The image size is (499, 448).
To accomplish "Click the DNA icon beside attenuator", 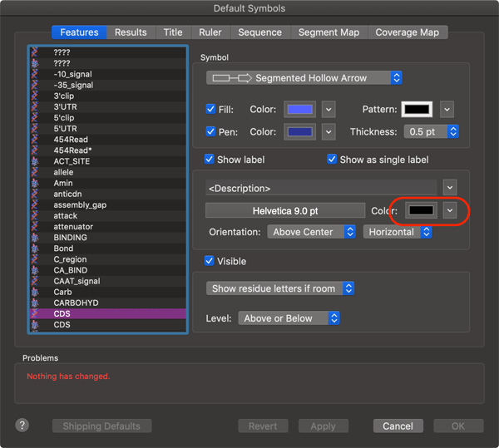I will pyautogui.click(x=34, y=226).
